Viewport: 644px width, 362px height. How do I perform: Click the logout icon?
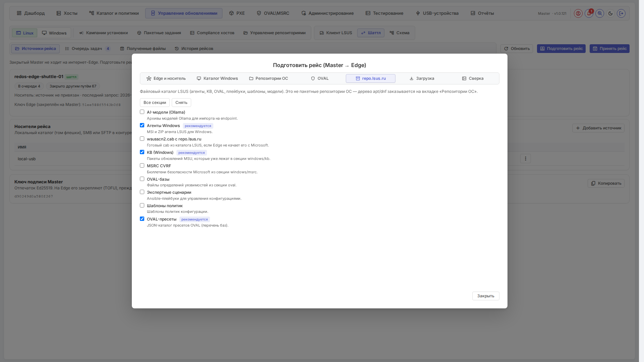point(621,13)
